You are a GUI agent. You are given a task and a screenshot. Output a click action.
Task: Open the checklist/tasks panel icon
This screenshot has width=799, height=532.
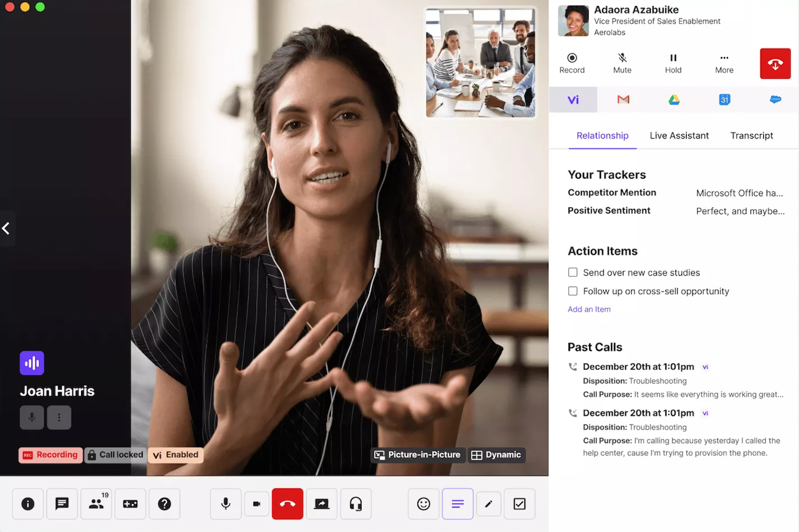pyautogui.click(x=520, y=503)
